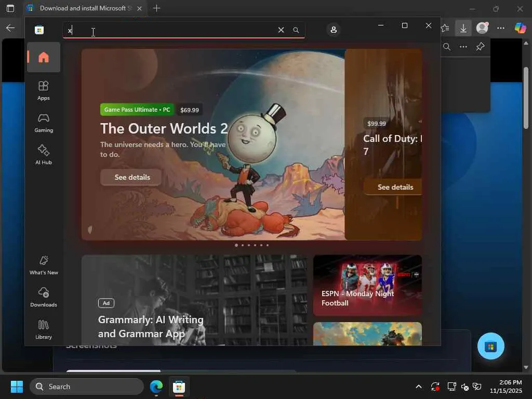This screenshot has height=399, width=532.
Task: Open Edge profile avatar
Action: click(482, 28)
